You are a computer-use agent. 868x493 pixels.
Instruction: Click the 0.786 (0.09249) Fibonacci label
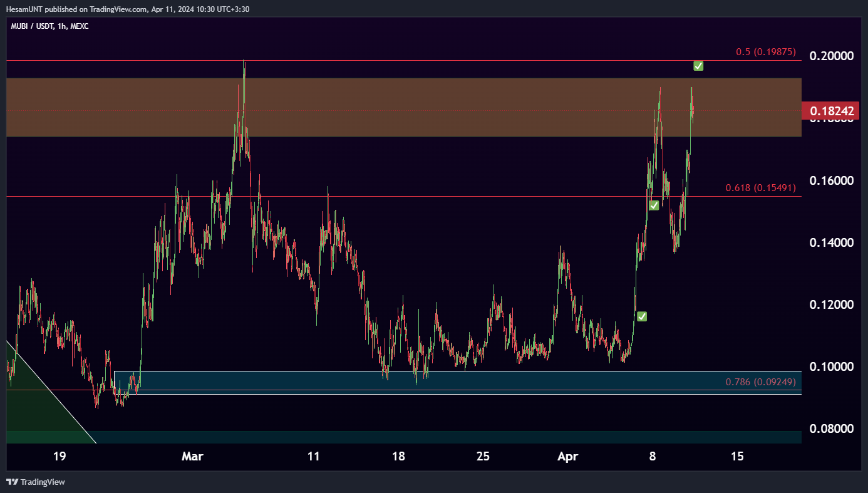pyautogui.click(x=760, y=381)
